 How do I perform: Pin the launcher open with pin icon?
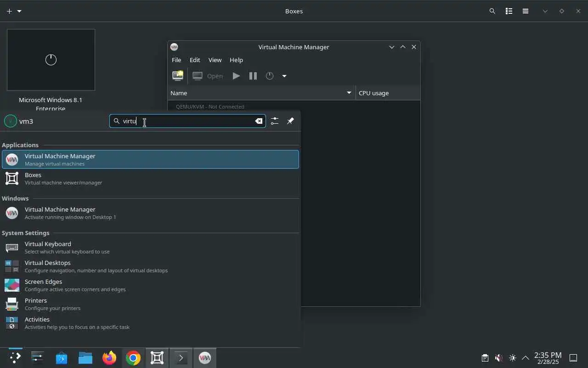point(290,121)
